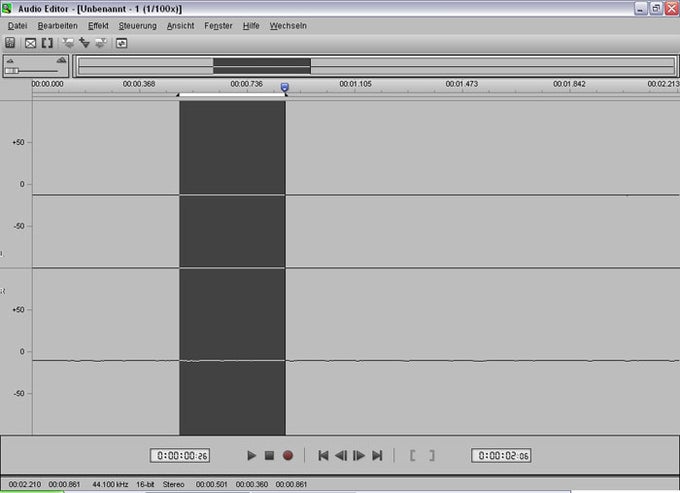Viewport: 680px width, 493px height.
Task: Open the Effekt menu
Action: 98,26
